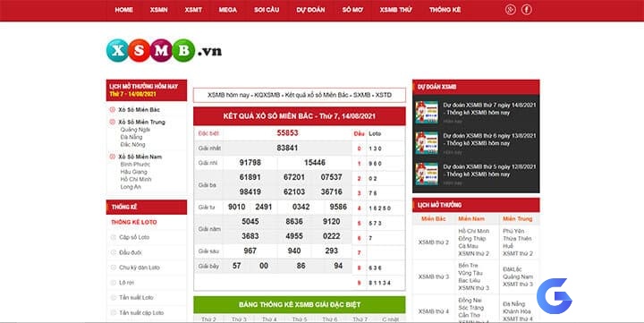This screenshot has width=644, height=323.
Task: Open thumbnail for Dự đoán XSMB thứ 7
Action: coord(427,112)
